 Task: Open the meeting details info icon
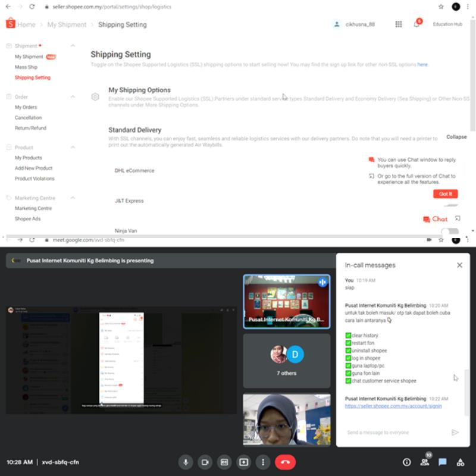(407, 462)
